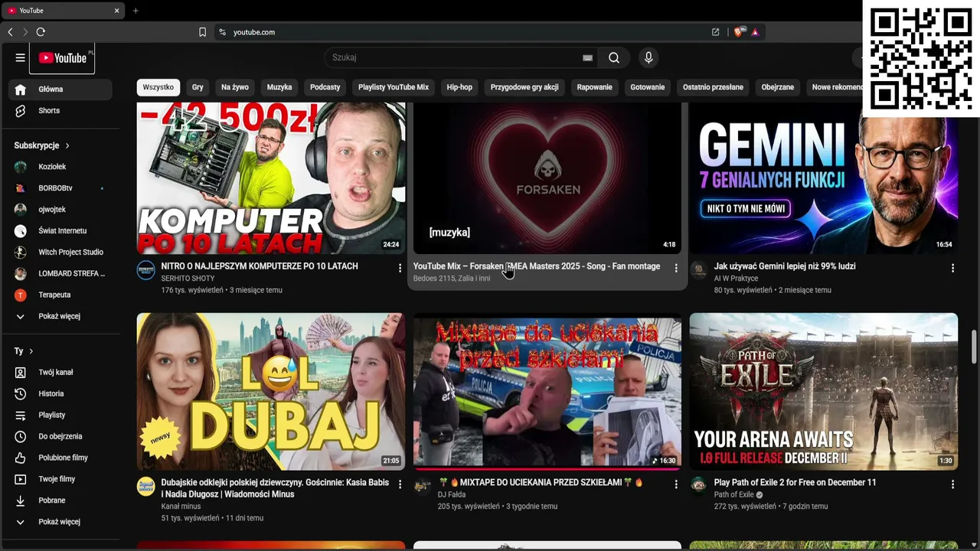Select the Wszystko filter chip
Viewport: 980px width, 551px height.
158,87
